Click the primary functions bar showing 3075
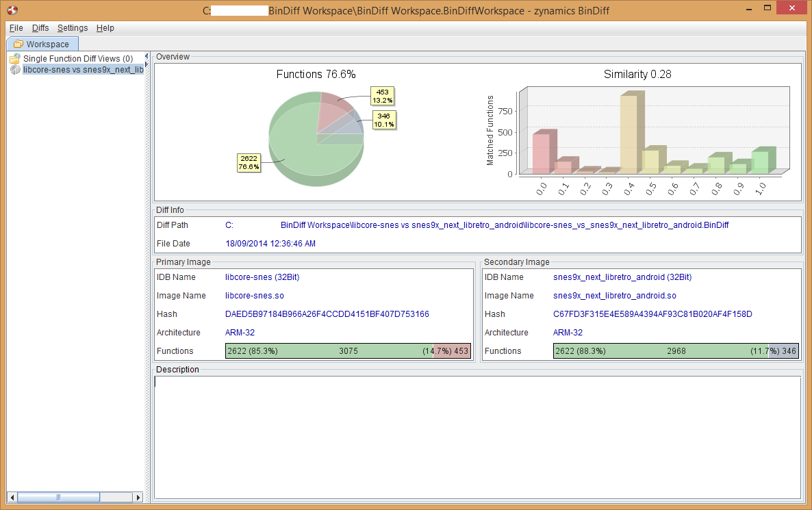812x510 pixels. [348, 351]
